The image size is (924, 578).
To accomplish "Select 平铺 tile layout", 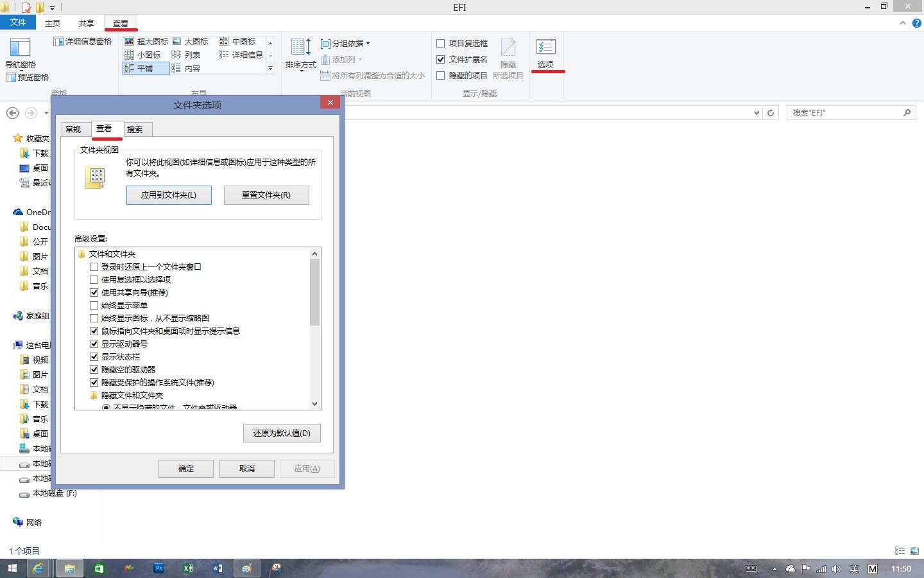I will click(x=146, y=68).
